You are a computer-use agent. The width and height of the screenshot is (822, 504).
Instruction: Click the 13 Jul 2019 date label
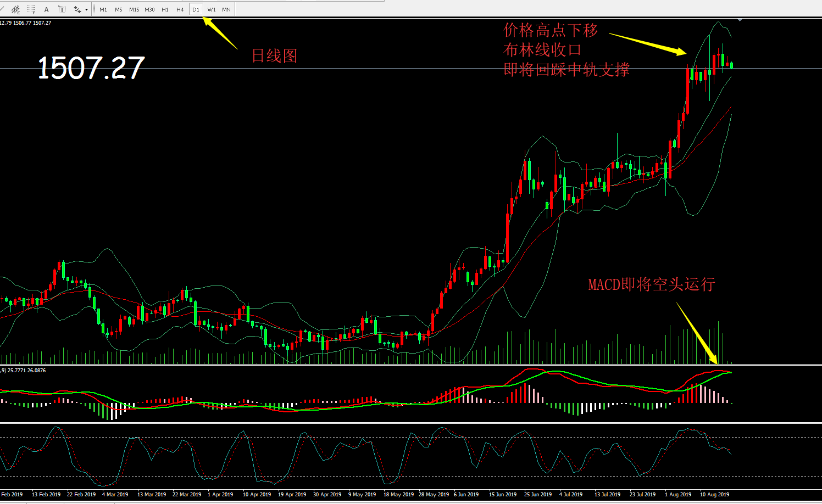click(607, 494)
